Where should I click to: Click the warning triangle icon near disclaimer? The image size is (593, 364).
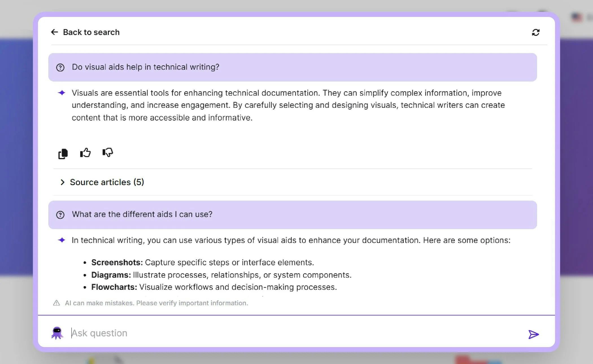coord(56,303)
